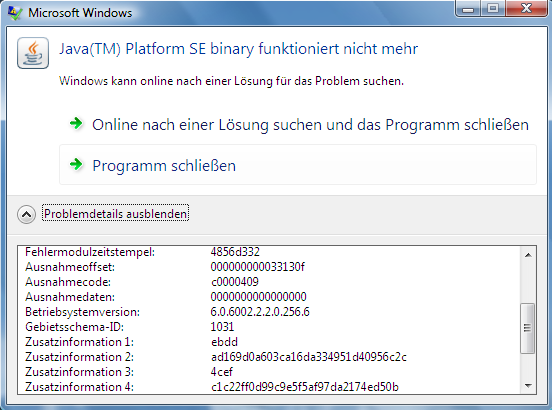Select value 'ebdd'

(224, 342)
